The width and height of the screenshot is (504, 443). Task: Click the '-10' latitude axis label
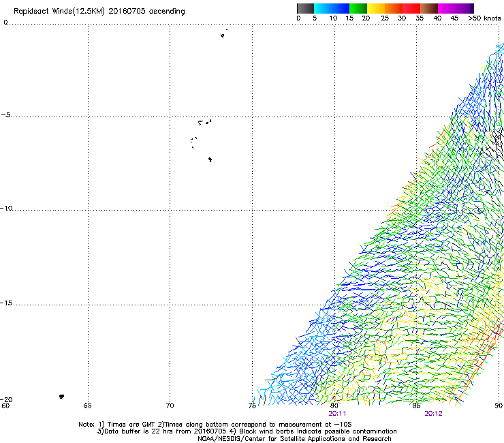click(x=6, y=208)
